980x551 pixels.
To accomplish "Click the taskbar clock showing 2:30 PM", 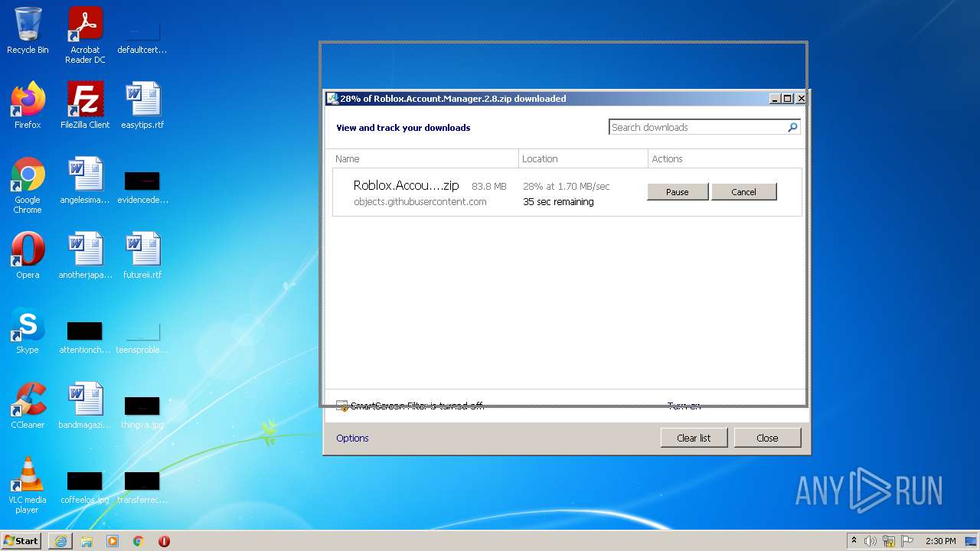I will click(940, 541).
